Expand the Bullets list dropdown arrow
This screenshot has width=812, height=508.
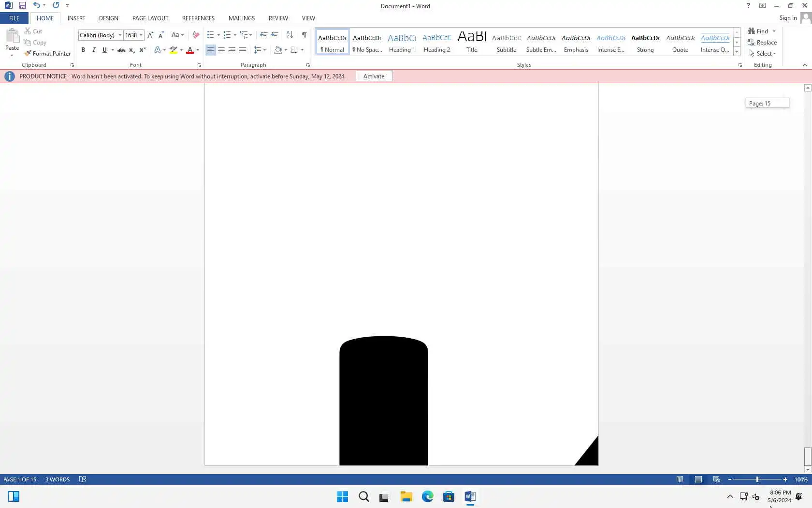click(218, 35)
